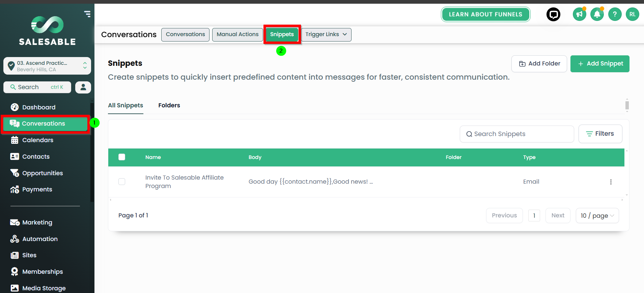
Task: Go to Conversations in the sidebar
Action: 46,124
